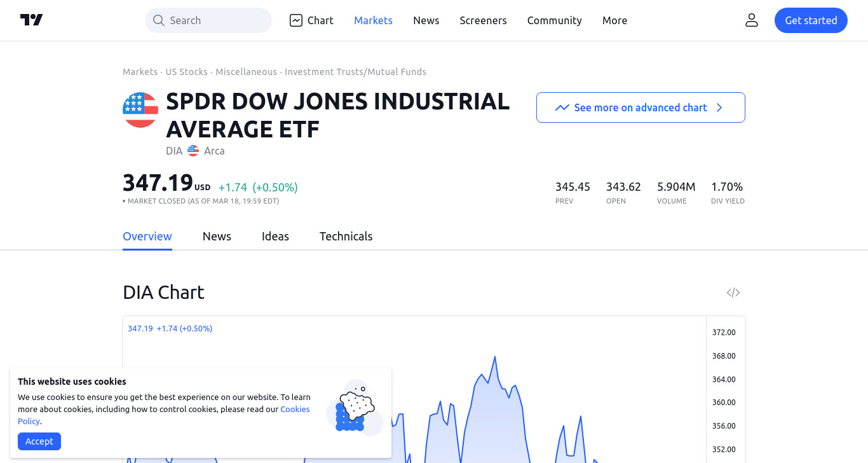
Task: Go to Investment Trusts/Mutual Funds breadcrumb
Action: (x=355, y=72)
